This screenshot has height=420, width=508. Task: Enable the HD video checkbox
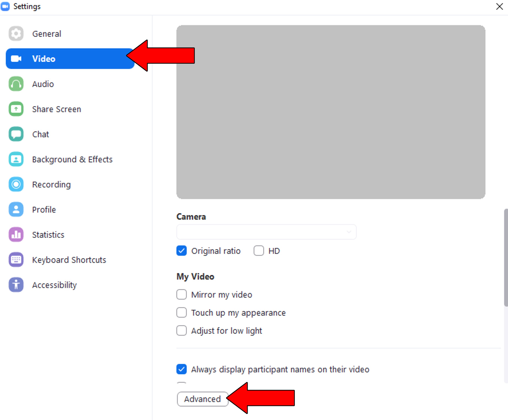259,251
